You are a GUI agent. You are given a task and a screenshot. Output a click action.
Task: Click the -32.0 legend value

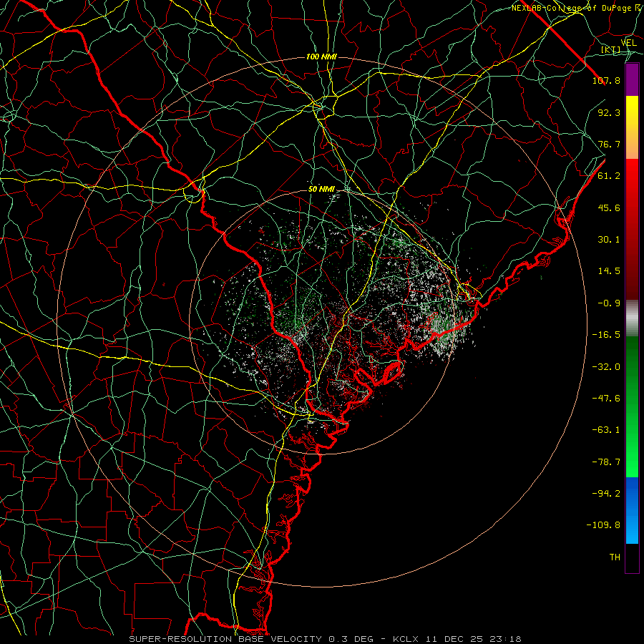pyautogui.click(x=606, y=367)
